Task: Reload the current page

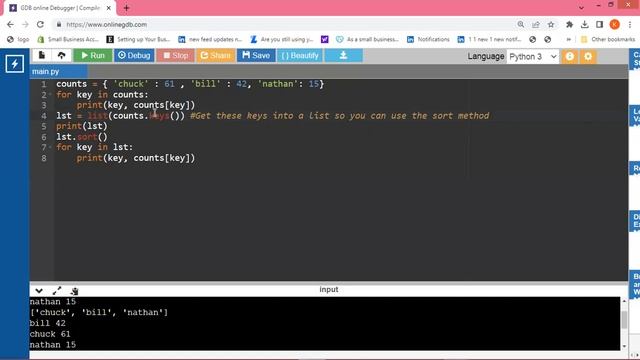Action: (40, 24)
